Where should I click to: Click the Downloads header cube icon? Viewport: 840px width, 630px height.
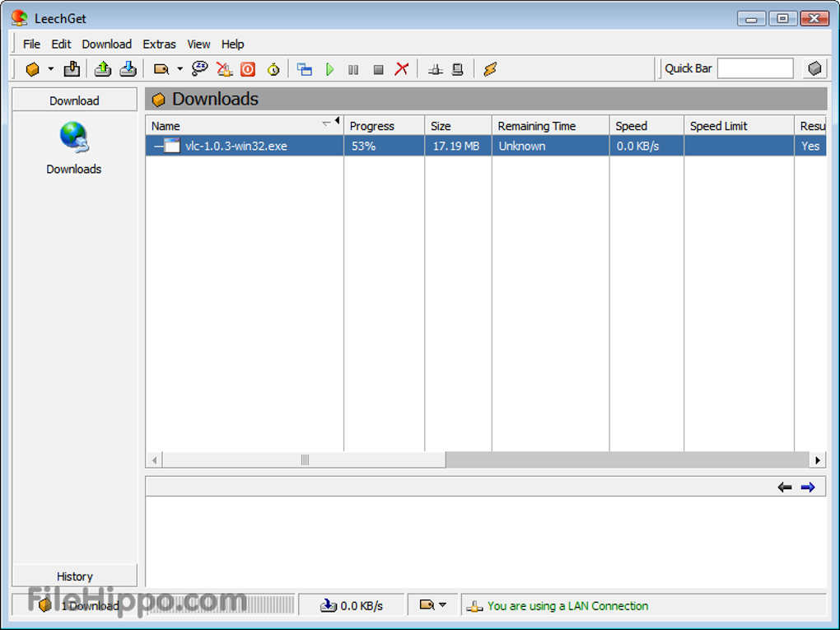click(x=158, y=100)
